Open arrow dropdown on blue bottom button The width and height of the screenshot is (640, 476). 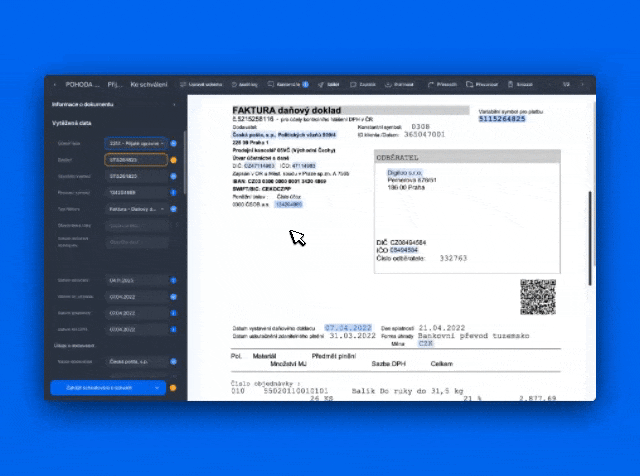[x=157, y=388]
